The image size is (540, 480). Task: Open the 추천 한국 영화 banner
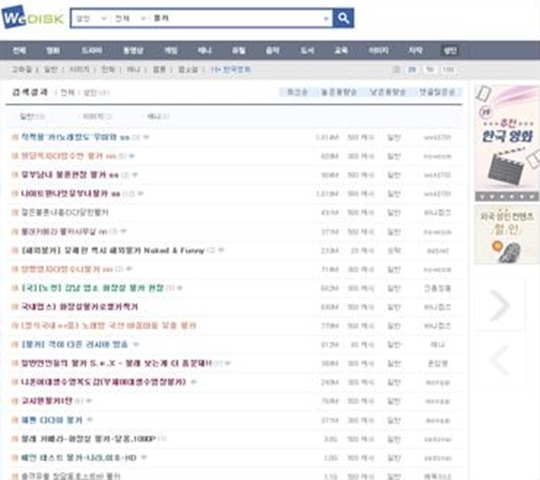[507, 138]
